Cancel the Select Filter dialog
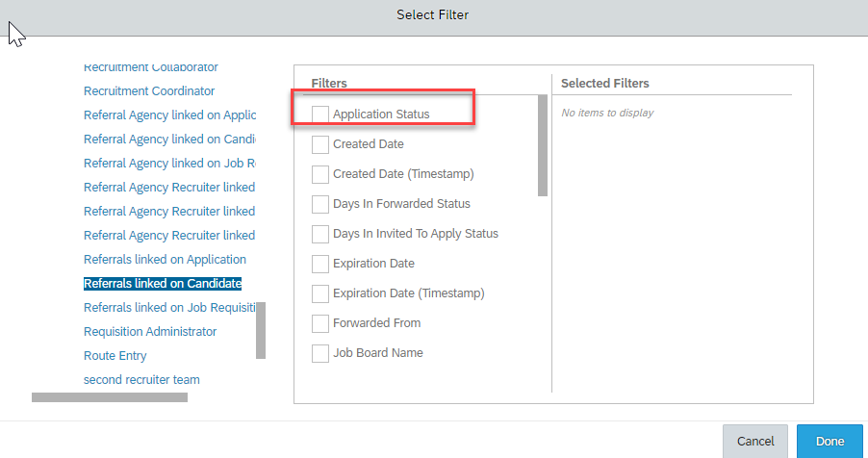Viewport: 868px width, 458px height. coord(755,442)
